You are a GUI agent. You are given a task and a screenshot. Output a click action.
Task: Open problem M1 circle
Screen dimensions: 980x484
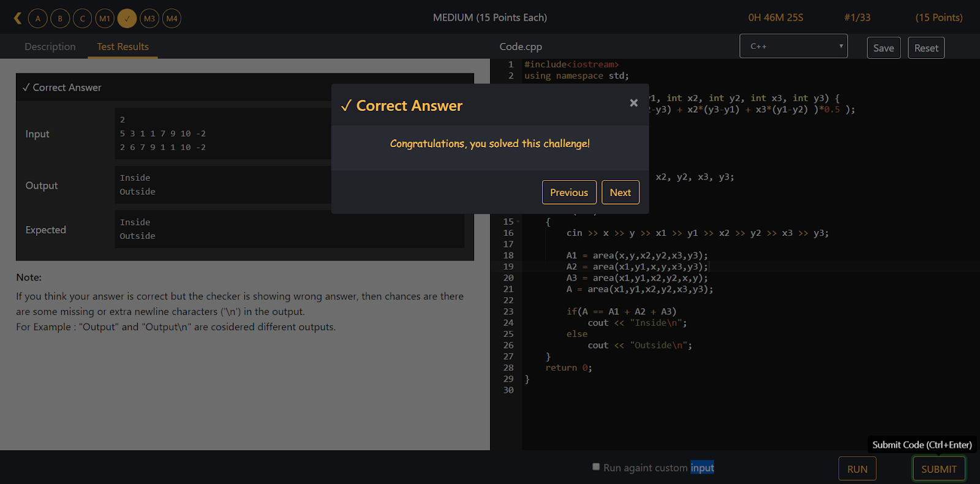tap(105, 18)
